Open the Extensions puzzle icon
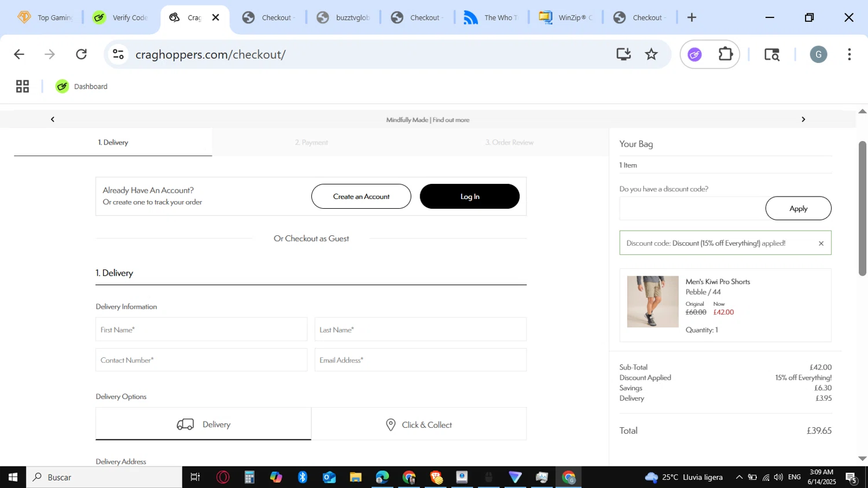This screenshot has height=488, width=868. (725, 54)
